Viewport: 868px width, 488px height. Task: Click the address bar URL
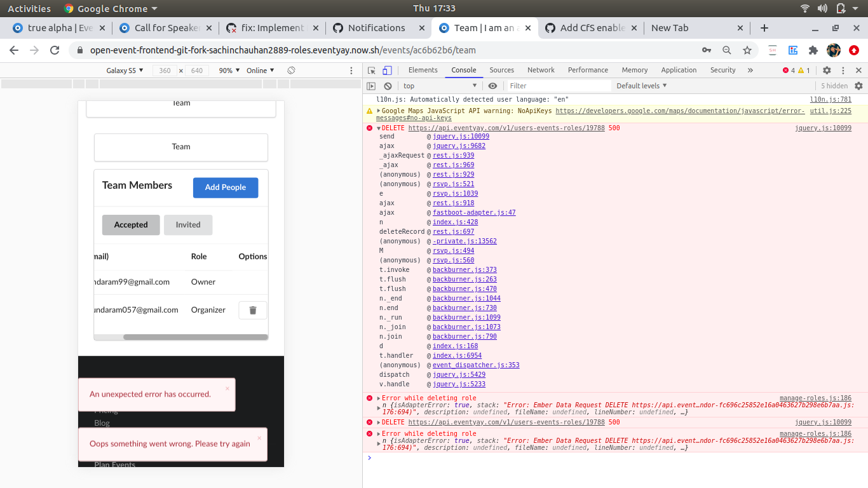tap(283, 50)
